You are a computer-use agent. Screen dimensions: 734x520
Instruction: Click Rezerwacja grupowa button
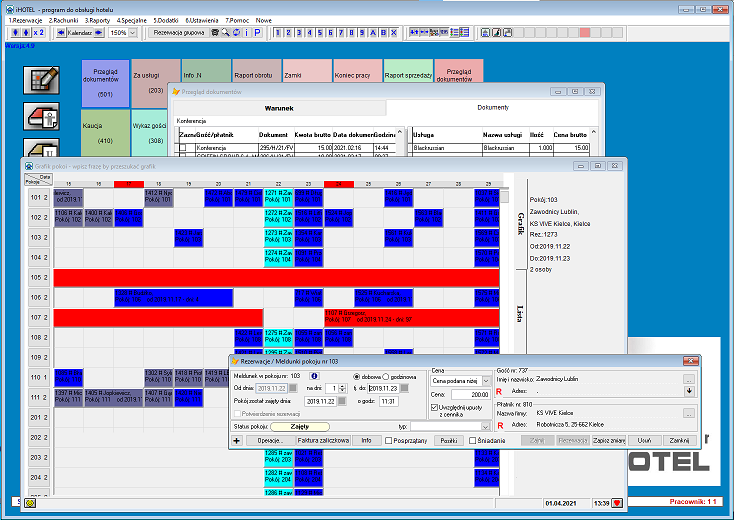pyautogui.click(x=179, y=32)
